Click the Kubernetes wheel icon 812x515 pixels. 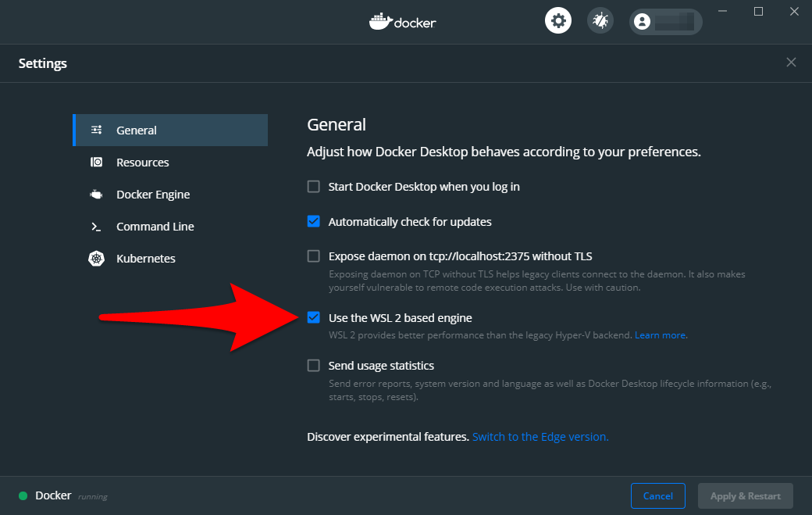tap(96, 259)
